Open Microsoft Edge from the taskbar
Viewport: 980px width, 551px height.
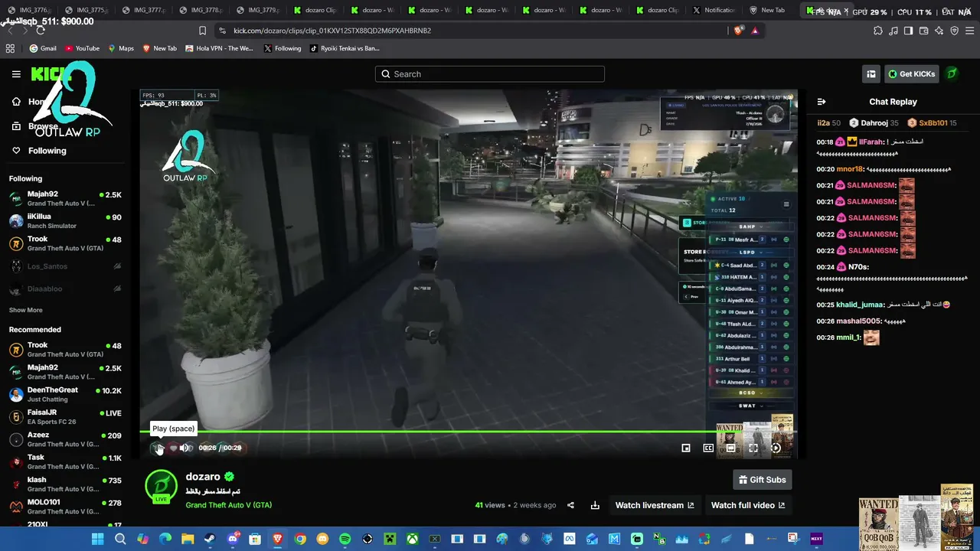(165, 539)
